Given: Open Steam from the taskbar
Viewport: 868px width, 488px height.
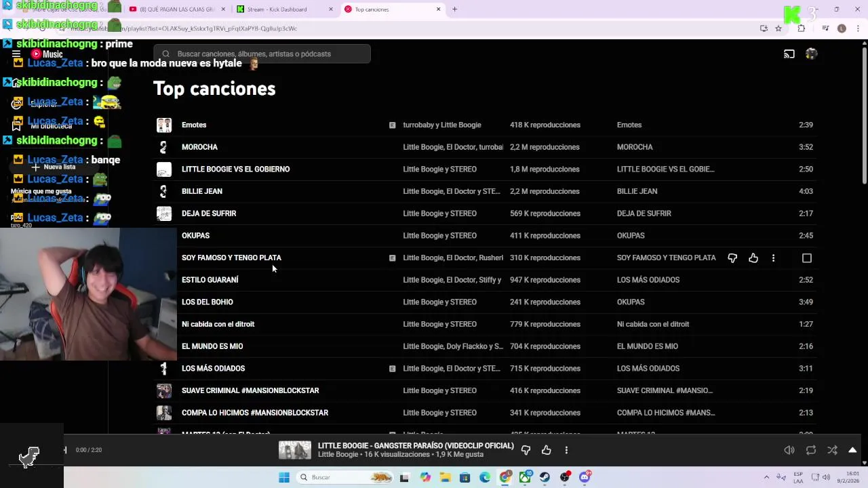Looking at the screenshot, I should click(x=545, y=477).
